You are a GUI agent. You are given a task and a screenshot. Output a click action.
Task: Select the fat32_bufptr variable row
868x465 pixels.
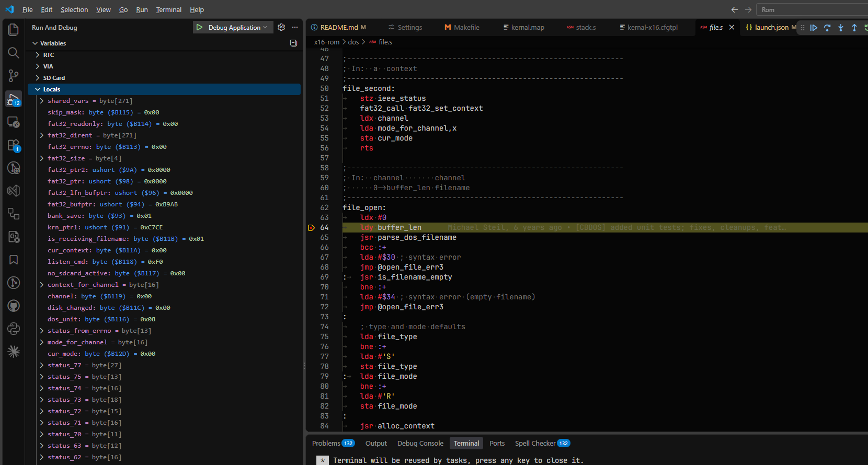click(164, 204)
